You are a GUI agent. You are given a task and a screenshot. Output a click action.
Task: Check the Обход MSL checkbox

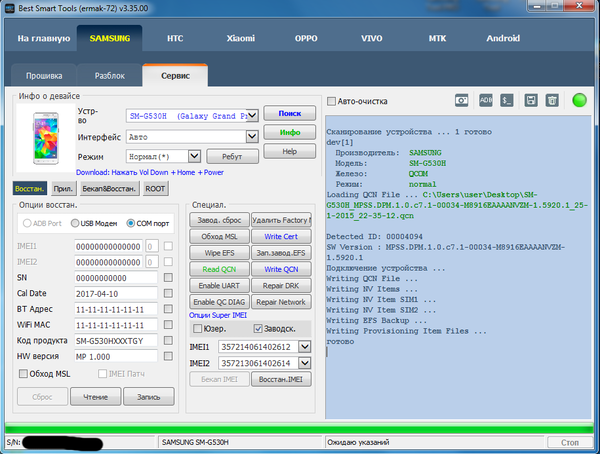23,373
